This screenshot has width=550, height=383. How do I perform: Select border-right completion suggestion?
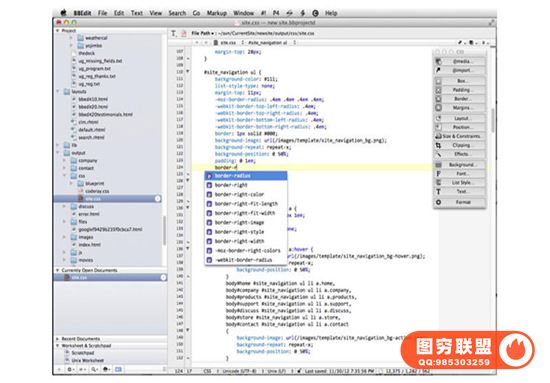pos(246,185)
